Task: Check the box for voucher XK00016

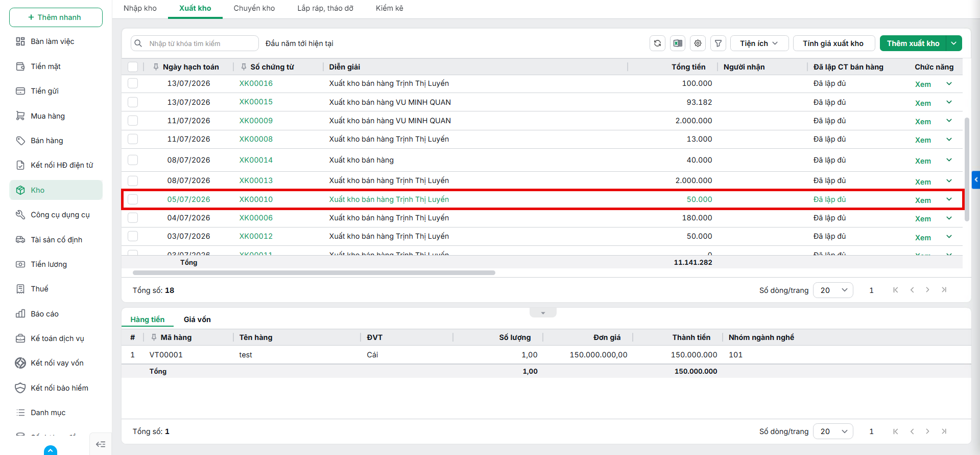Action: [x=133, y=83]
